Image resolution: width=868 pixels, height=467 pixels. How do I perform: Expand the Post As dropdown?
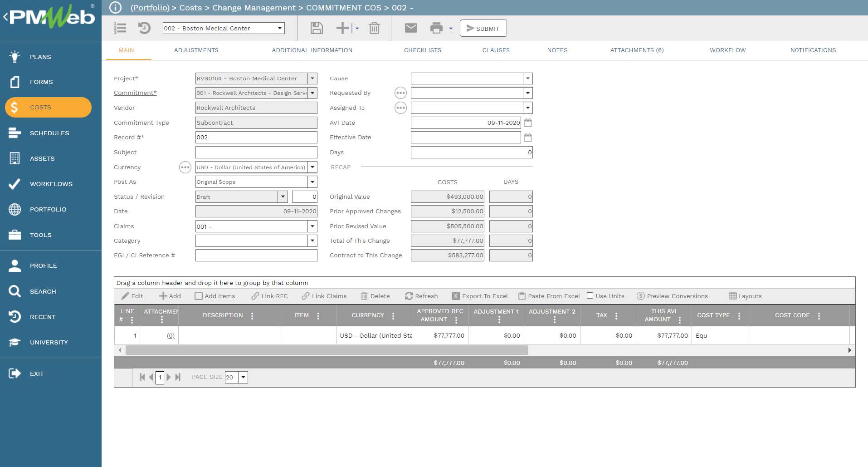click(x=312, y=182)
